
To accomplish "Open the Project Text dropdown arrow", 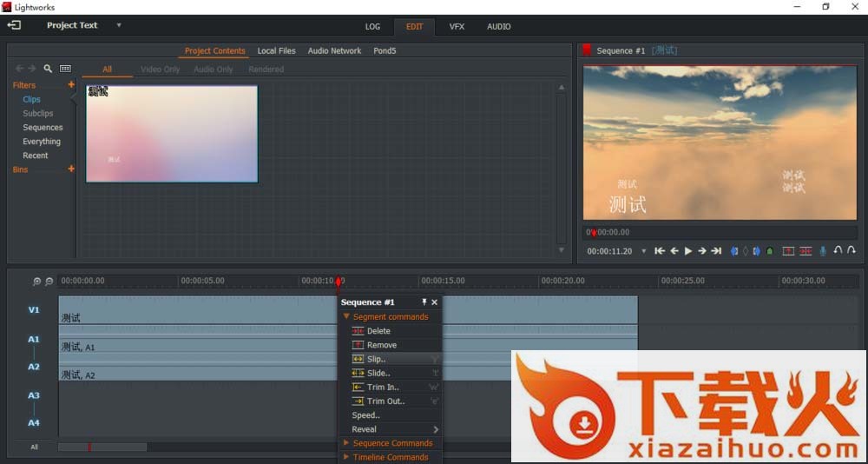I will pos(118,25).
